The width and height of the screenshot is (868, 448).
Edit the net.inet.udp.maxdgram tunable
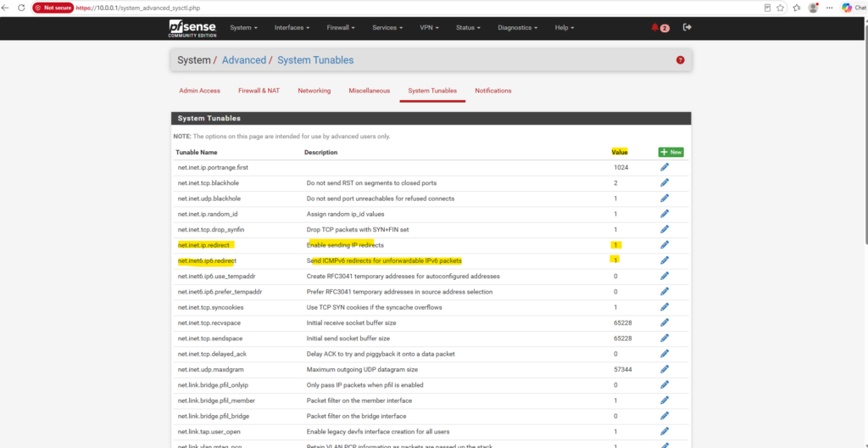(x=665, y=369)
